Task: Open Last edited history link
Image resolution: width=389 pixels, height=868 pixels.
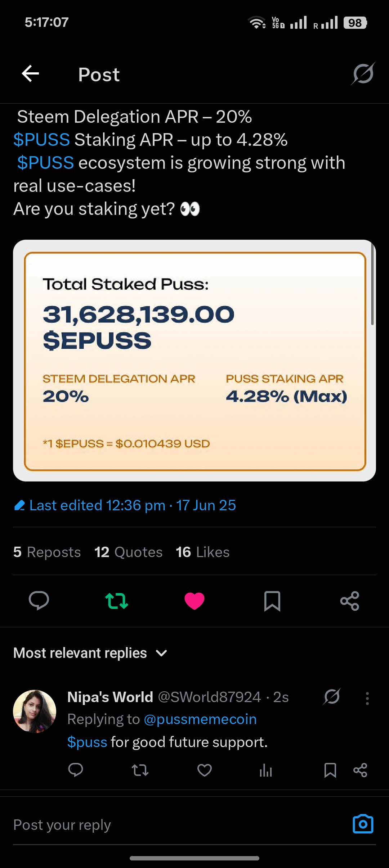Action: pyautogui.click(x=125, y=505)
